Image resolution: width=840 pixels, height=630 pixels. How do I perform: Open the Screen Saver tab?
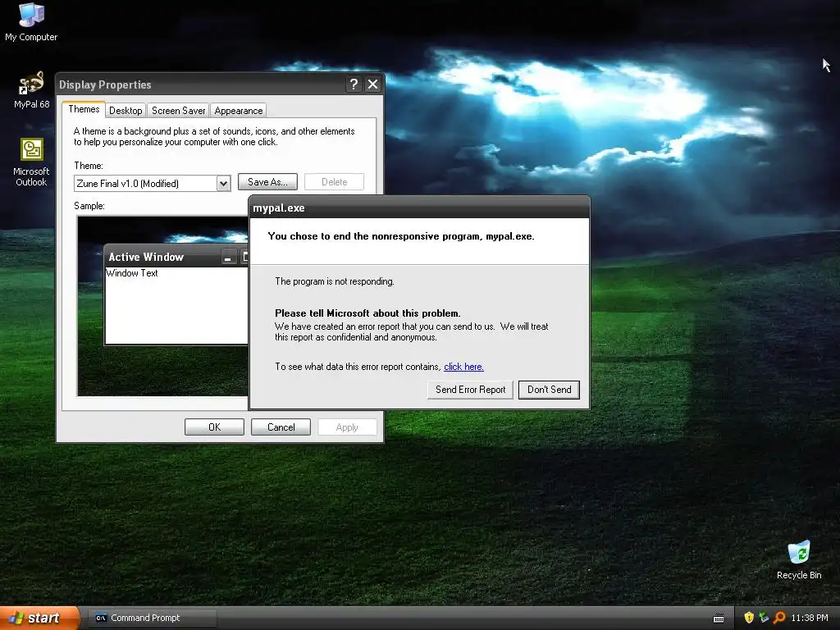tap(178, 111)
